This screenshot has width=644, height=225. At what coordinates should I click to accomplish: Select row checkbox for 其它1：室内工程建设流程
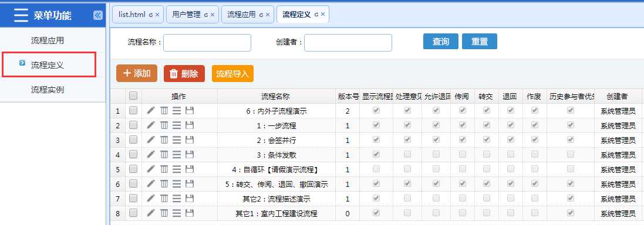pos(133,213)
